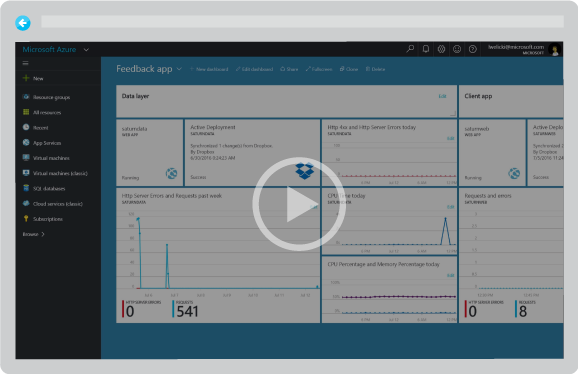Open the Feedback app dashboard dropdown

pos(179,69)
